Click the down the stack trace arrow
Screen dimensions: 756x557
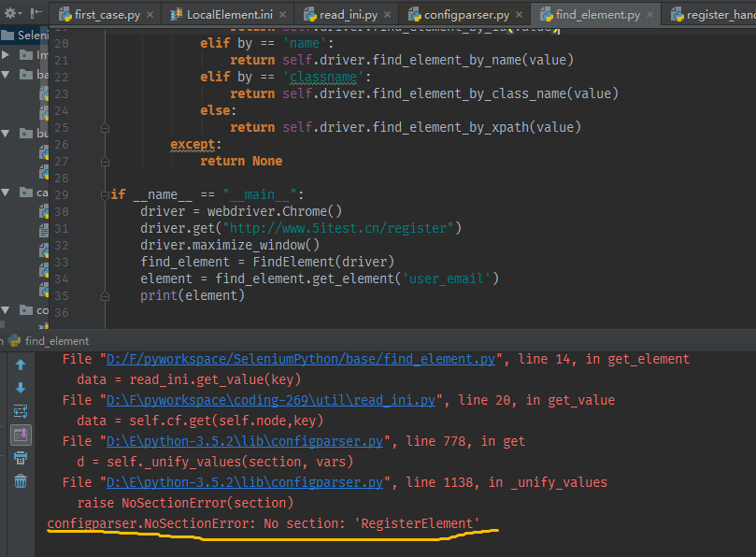[21, 388]
